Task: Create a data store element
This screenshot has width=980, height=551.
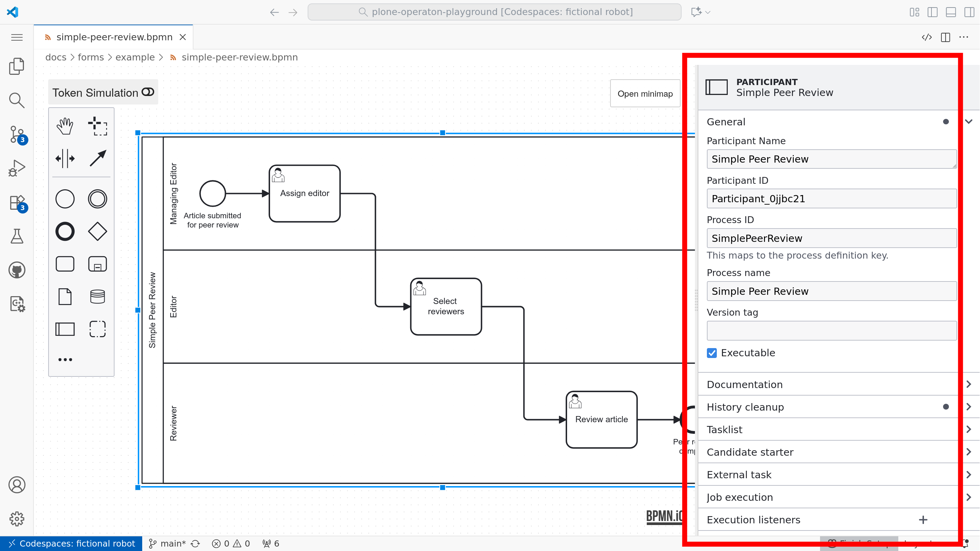Action: tap(97, 296)
